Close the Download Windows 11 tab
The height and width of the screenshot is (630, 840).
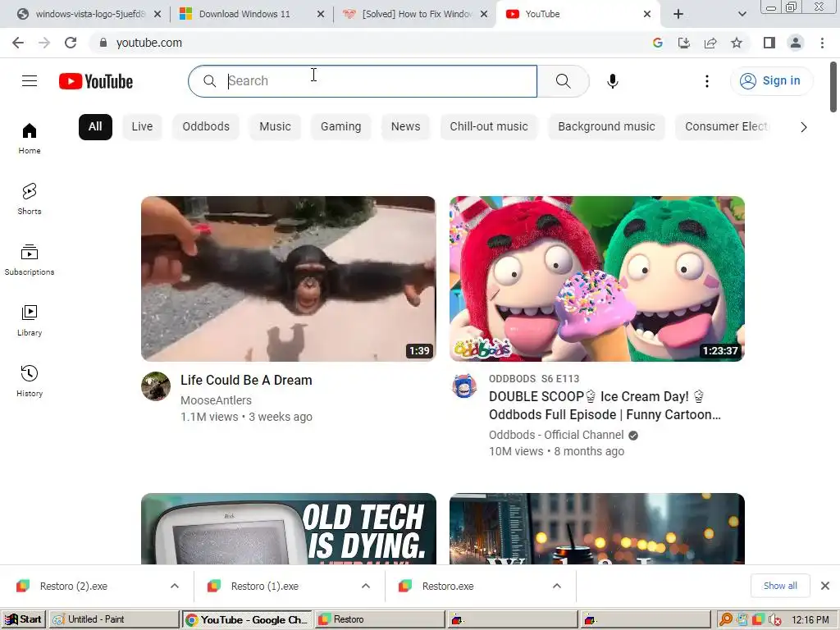coord(321,14)
